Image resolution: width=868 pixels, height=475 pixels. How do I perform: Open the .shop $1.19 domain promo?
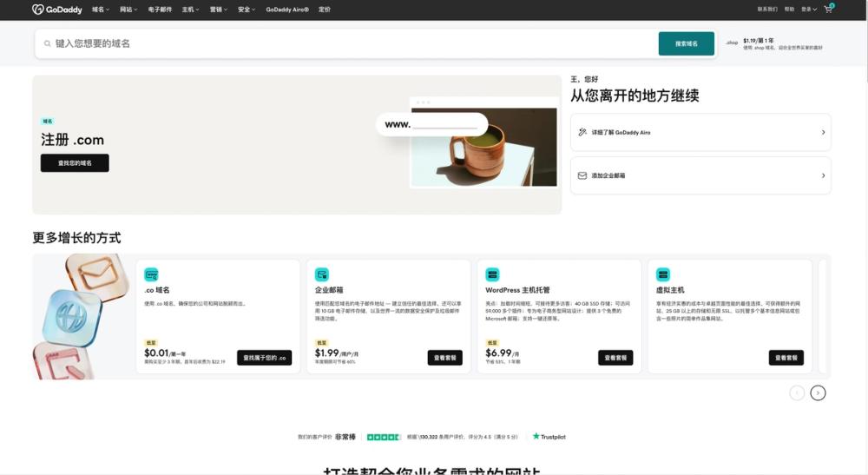pos(774,43)
